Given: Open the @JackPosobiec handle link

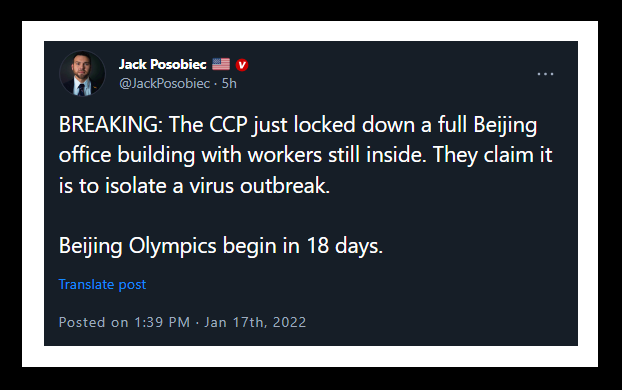Looking at the screenshot, I should point(164,84).
